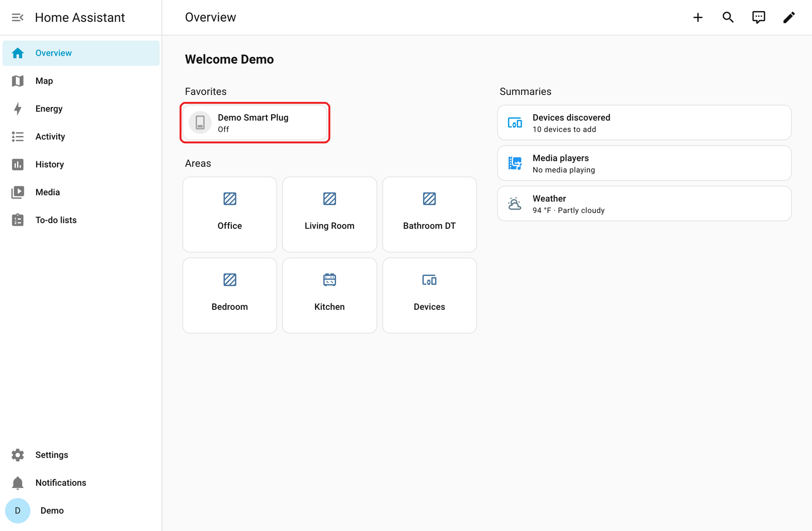812x531 pixels.
Task: Open Energy in the sidebar
Action: click(81, 109)
